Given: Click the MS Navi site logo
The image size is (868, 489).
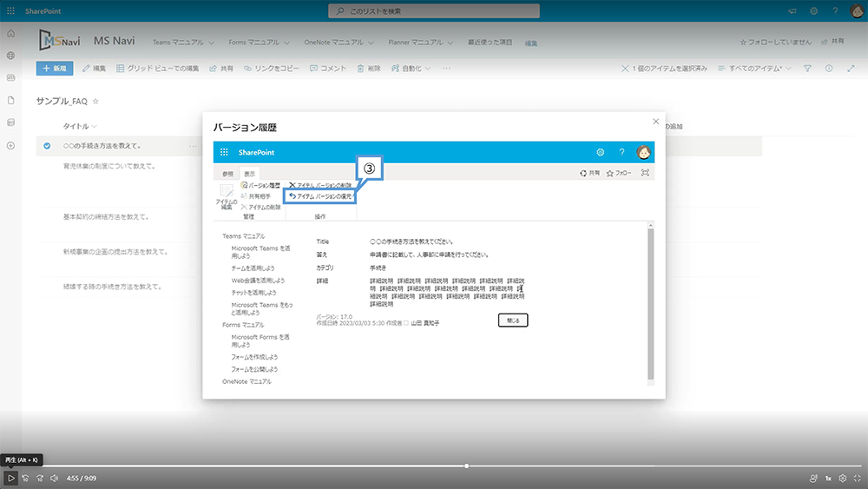Looking at the screenshot, I should pyautogui.click(x=59, y=41).
